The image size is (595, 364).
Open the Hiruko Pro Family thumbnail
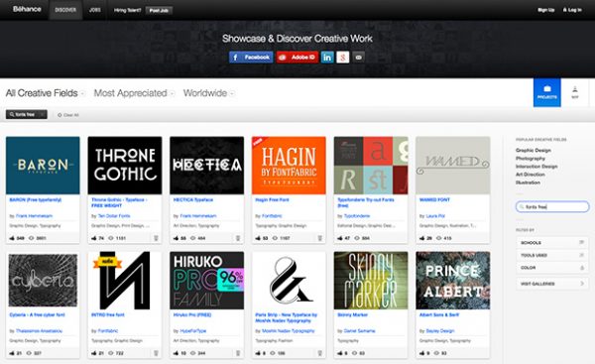pyautogui.click(x=207, y=281)
